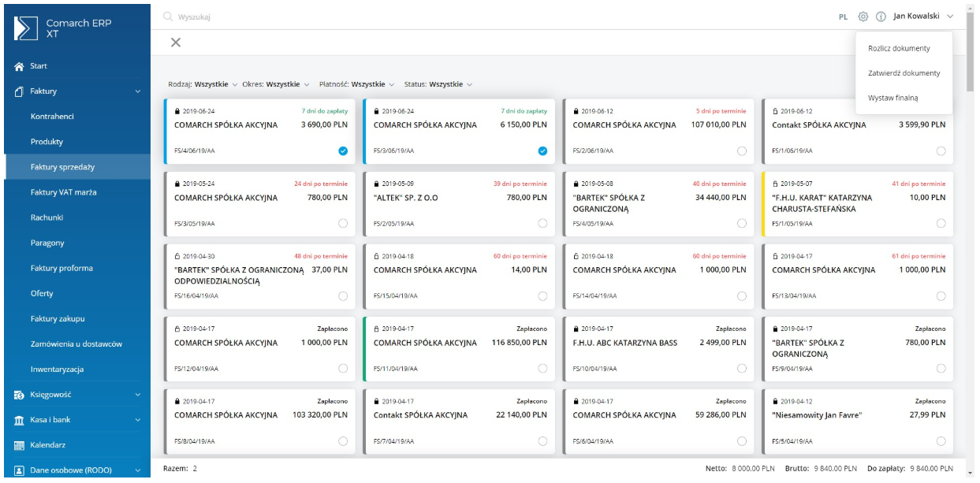Click the Dane osobowe (RODO) icon

coord(19,470)
